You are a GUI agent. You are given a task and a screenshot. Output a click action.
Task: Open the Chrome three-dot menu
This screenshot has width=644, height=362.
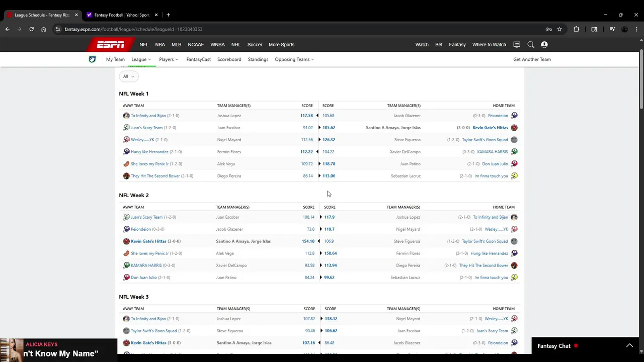coord(636,29)
